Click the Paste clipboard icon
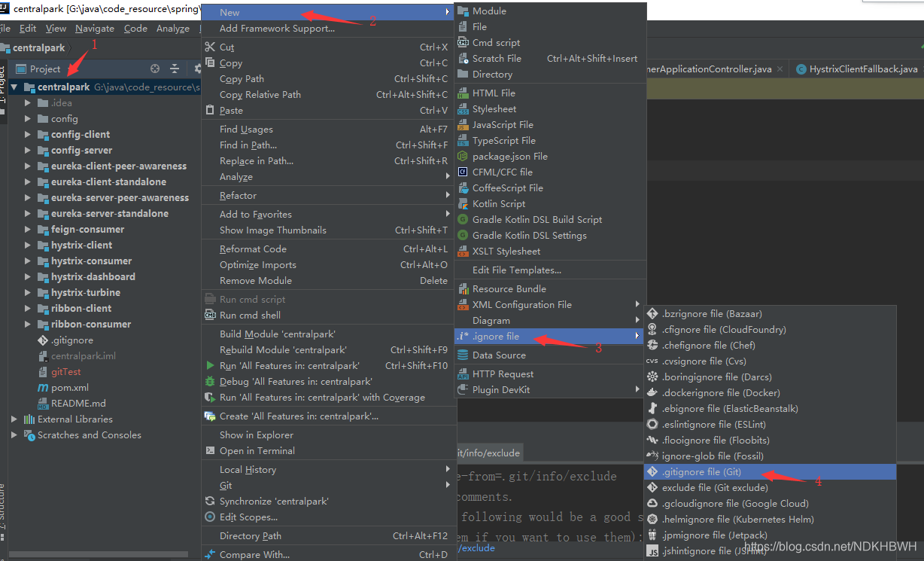 coord(210,110)
